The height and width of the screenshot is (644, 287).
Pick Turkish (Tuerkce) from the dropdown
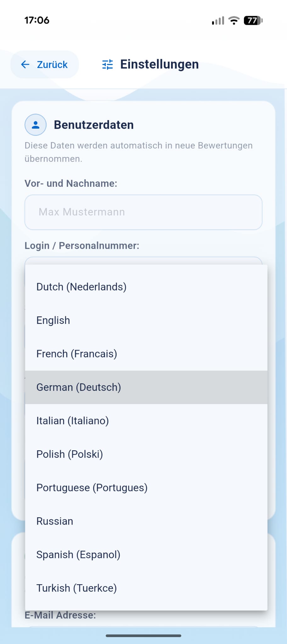(x=77, y=588)
